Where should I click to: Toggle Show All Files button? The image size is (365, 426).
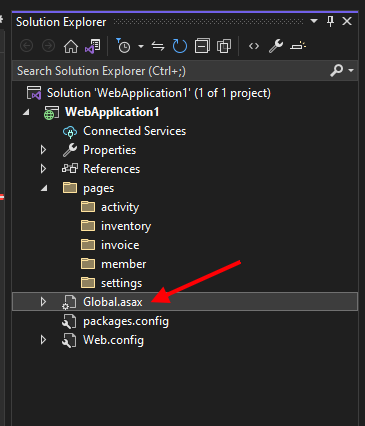(x=224, y=46)
